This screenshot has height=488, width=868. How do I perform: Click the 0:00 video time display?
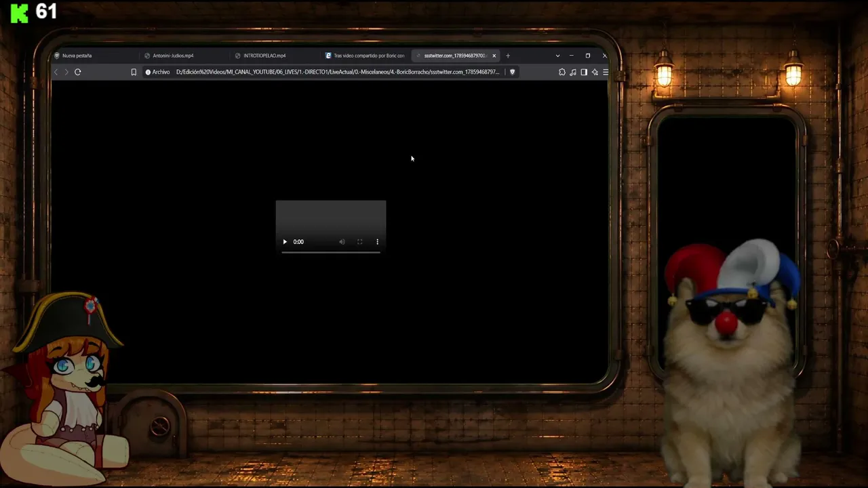click(298, 242)
